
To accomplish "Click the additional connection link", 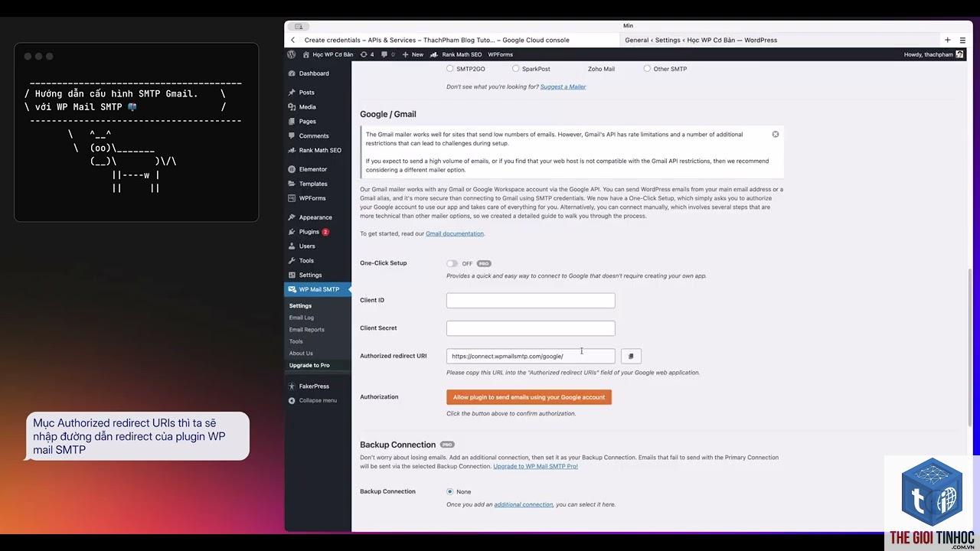I will coord(524,504).
